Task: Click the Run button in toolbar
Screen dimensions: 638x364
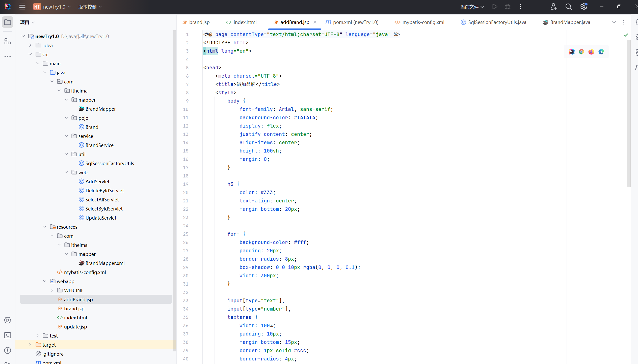Action: click(495, 7)
